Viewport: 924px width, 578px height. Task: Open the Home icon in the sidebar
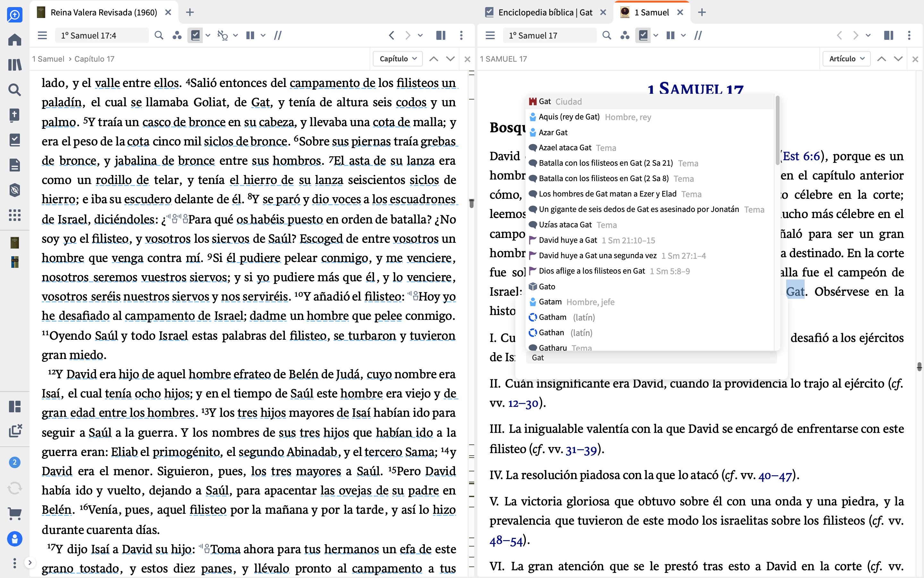(x=14, y=39)
